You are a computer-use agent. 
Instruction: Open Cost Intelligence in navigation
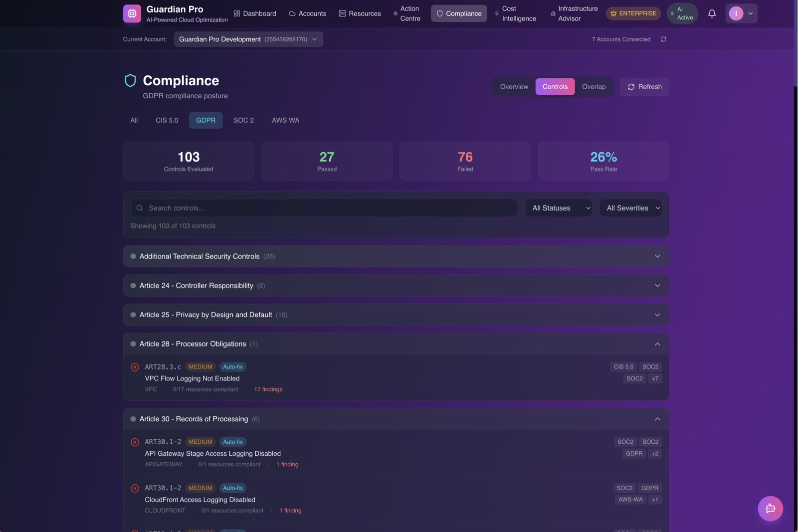pyautogui.click(x=515, y=13)
